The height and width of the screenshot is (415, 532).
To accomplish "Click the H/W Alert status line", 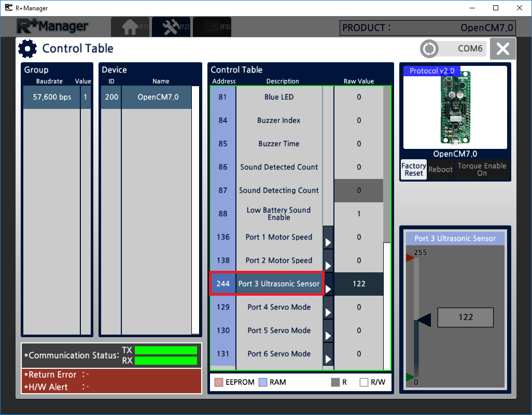I will [57, 387].
